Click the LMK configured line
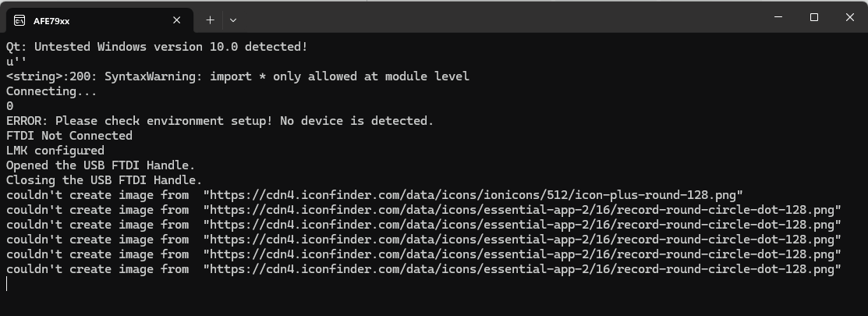868x316 pixels. (x=55, y=151)
